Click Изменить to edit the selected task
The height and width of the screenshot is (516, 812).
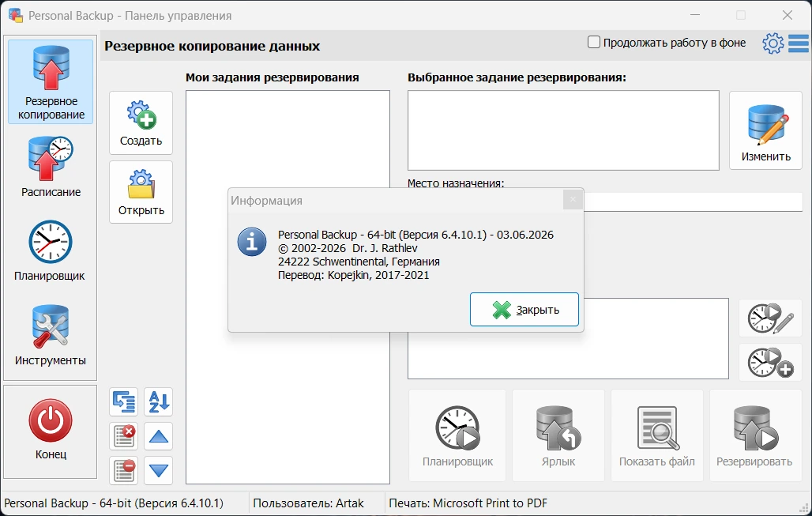[765, 130]
